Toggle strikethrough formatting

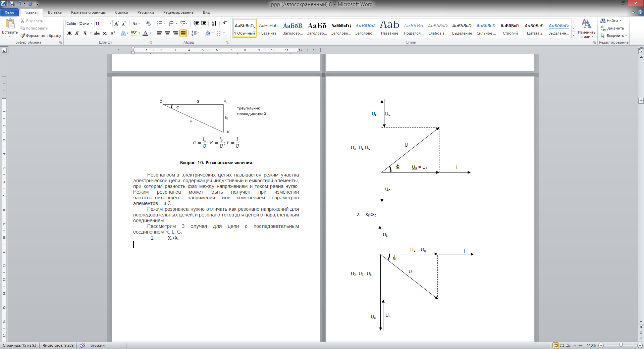coord(97,33)
